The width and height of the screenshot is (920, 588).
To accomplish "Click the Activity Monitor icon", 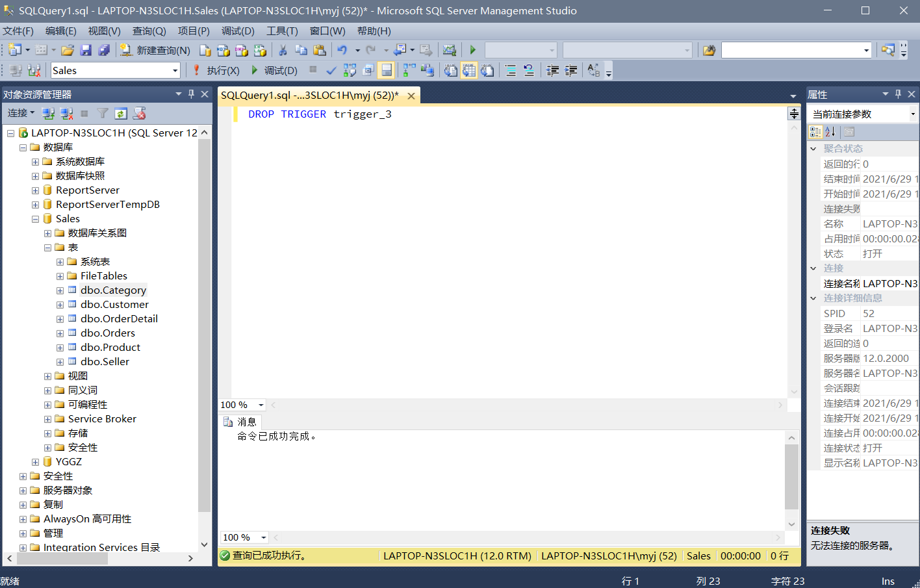I will tap(449, 50).
